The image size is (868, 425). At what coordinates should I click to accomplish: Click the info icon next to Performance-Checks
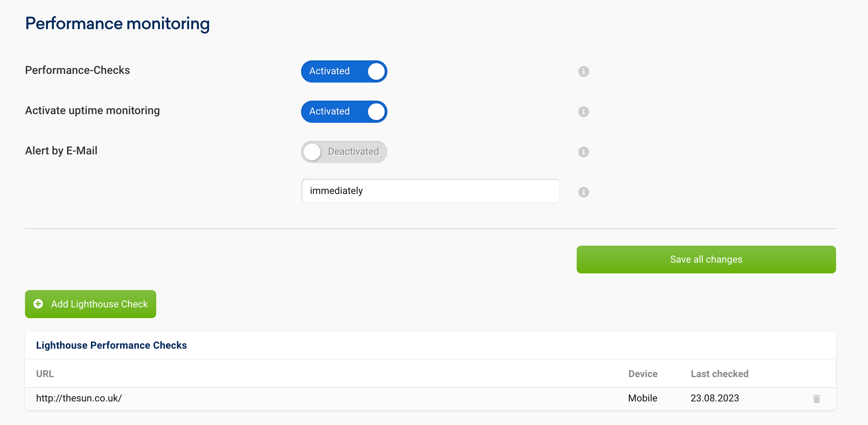pos(583,71)
